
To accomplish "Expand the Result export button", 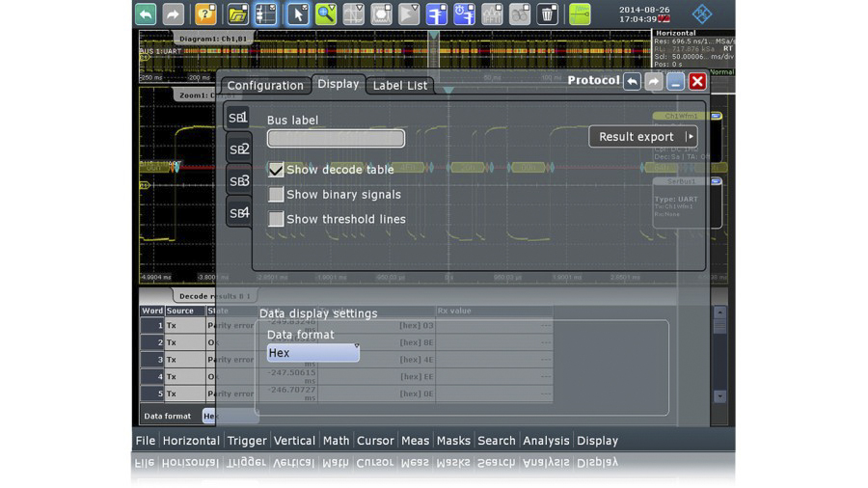I will (642, 137).
